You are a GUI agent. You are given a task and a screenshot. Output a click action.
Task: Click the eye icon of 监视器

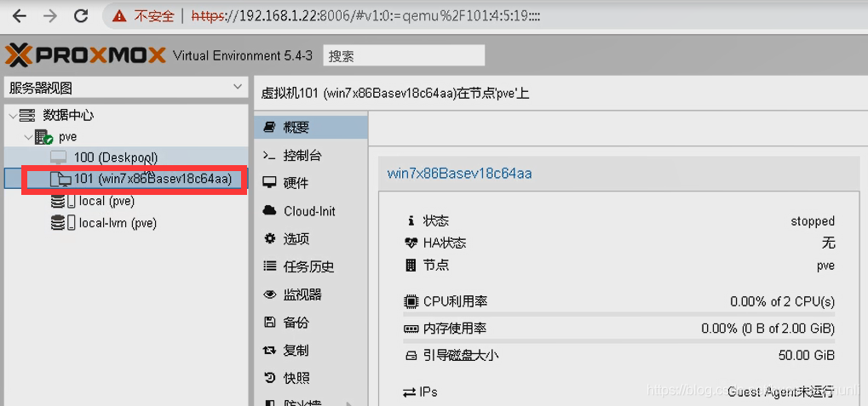269,294
